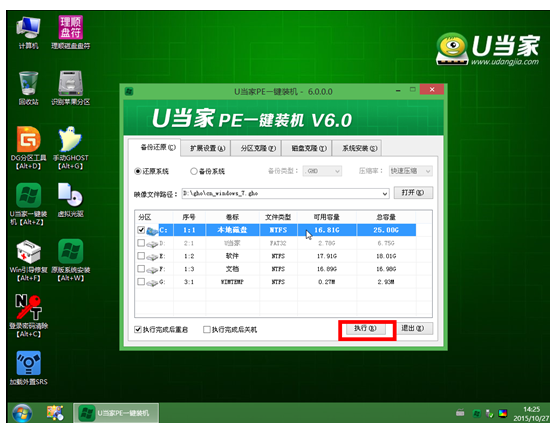Open the 压缩率 快速压缩 dropdown
Viewport: 550px width, 423px height.
pyautogui.click(x=410, y=171)
